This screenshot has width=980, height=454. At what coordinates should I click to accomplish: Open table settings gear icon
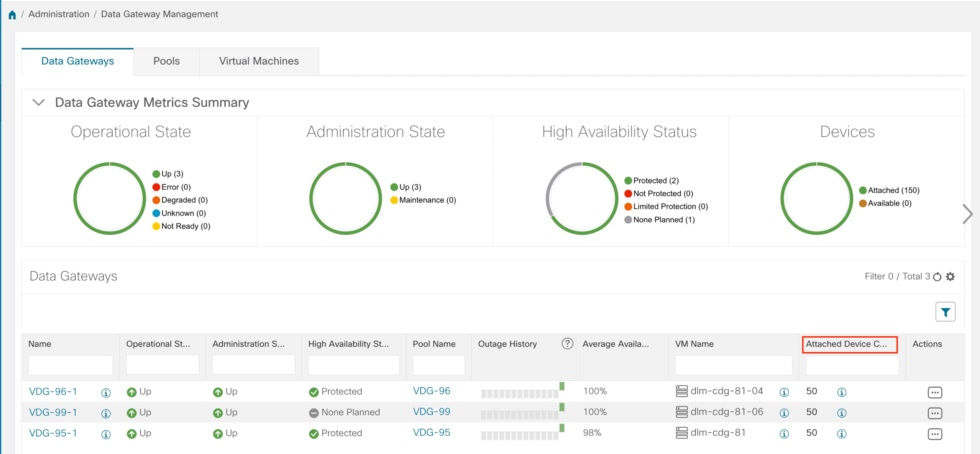950,277
